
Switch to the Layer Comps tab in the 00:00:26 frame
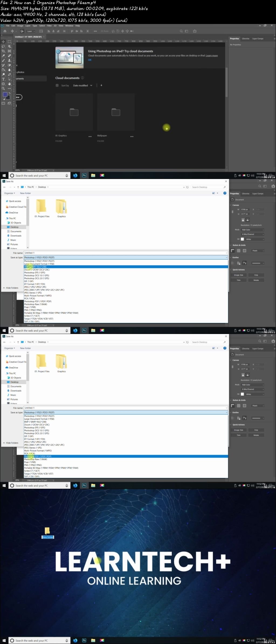pos(258,39)
